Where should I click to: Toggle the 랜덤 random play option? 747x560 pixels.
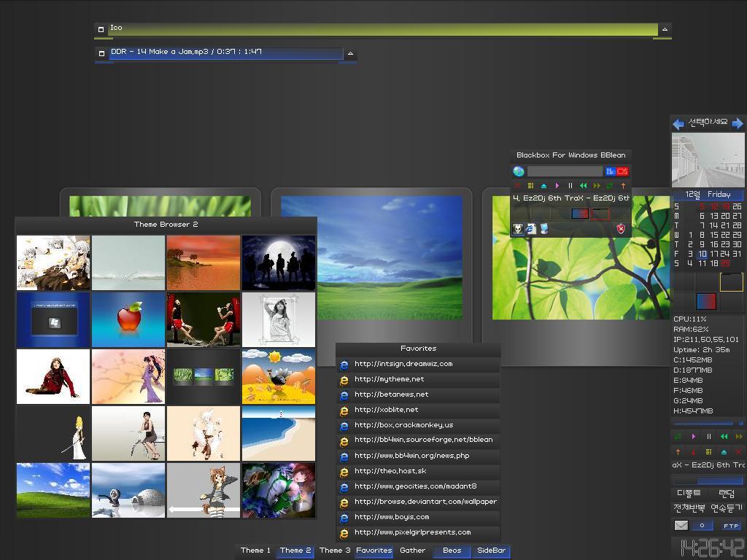726,494
